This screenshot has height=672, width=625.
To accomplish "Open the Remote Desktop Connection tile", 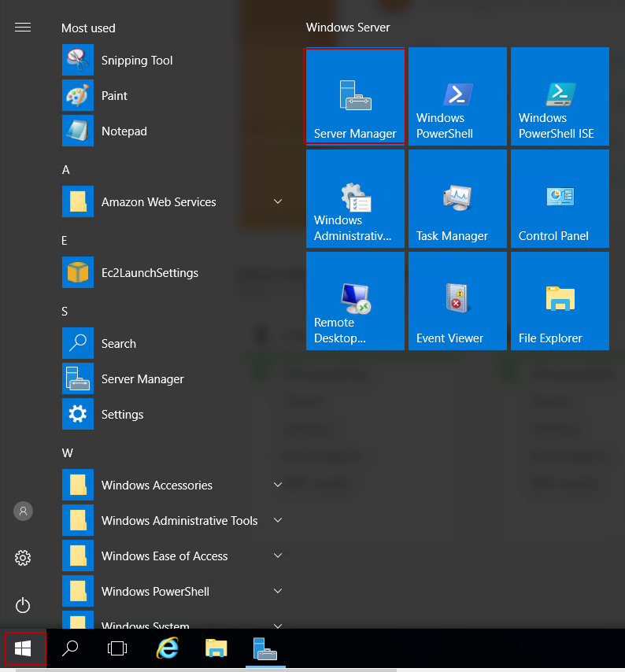I will (355, 301).
